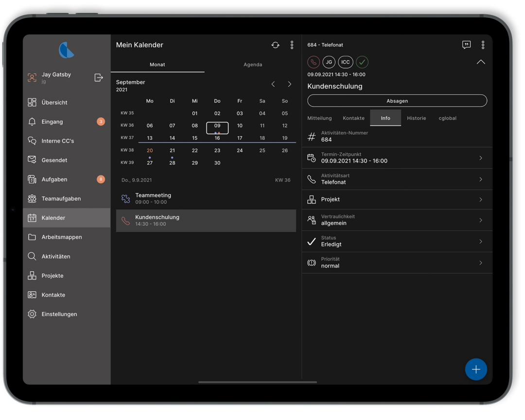Open the calendar three-dot options menu
The width and height of the screenshot is (525, 420).
[x=292, y=45]
